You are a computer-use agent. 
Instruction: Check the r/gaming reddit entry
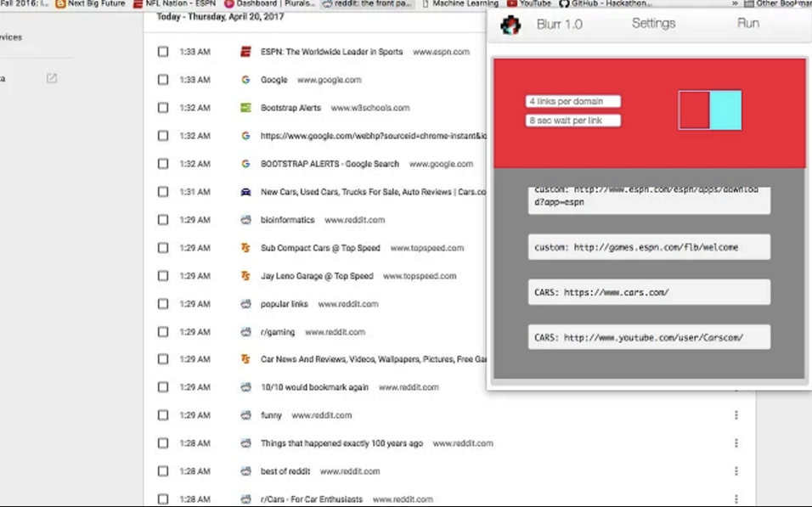pos(162,331)
